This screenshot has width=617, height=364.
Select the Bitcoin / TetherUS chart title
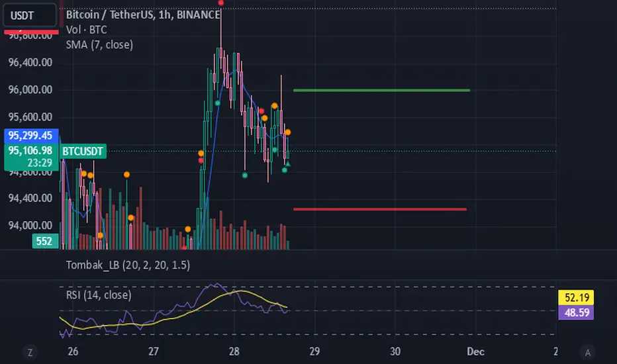[143, 15]
